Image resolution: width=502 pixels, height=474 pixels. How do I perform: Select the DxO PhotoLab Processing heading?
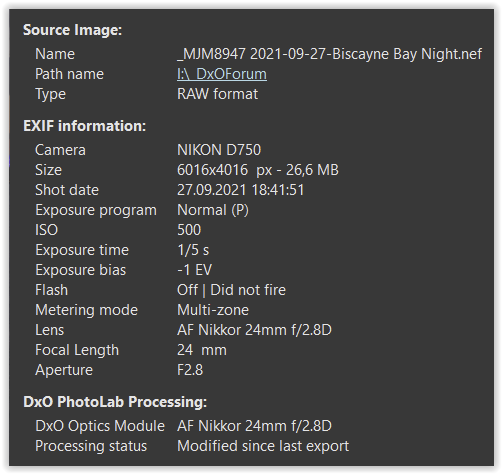(x=115, y=402)
